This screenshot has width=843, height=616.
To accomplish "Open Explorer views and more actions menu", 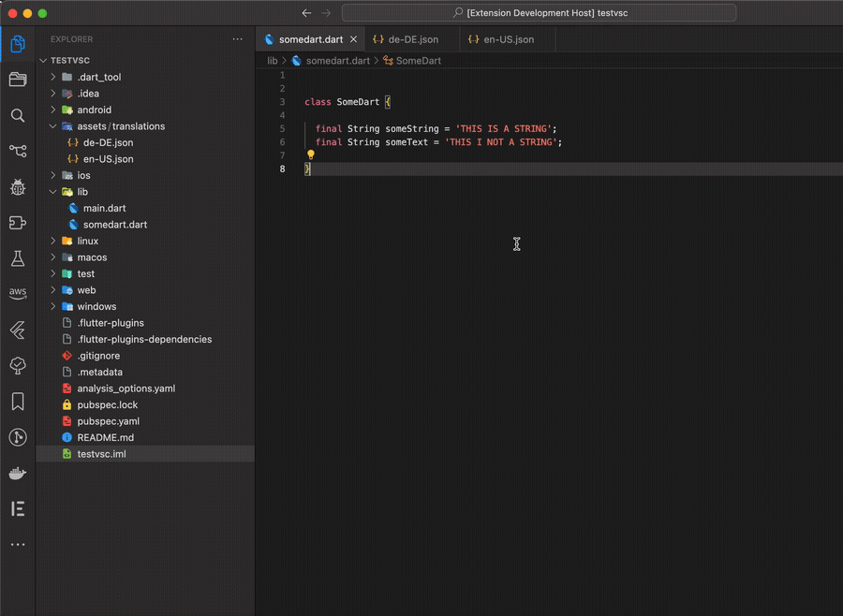I will click(x=237, y=39).
